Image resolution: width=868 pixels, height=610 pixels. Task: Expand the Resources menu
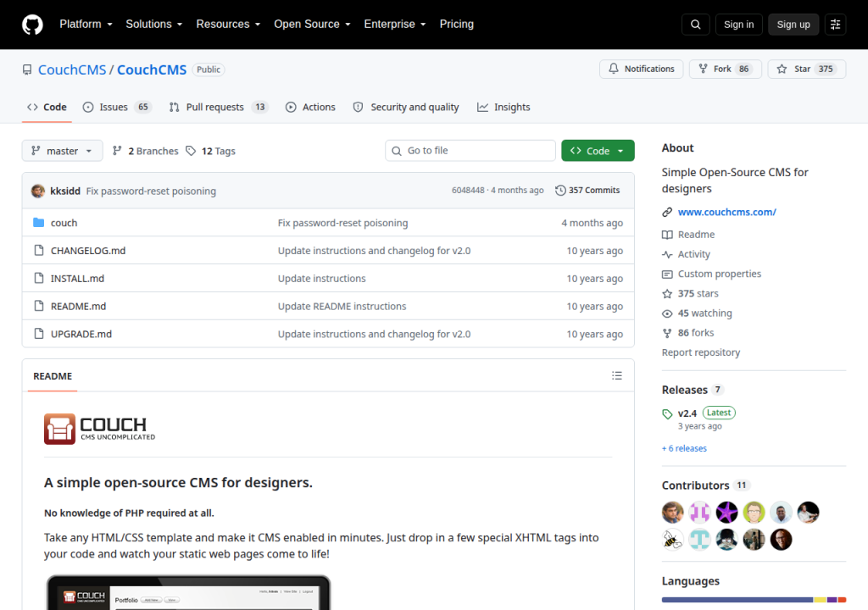pos(228,25)
